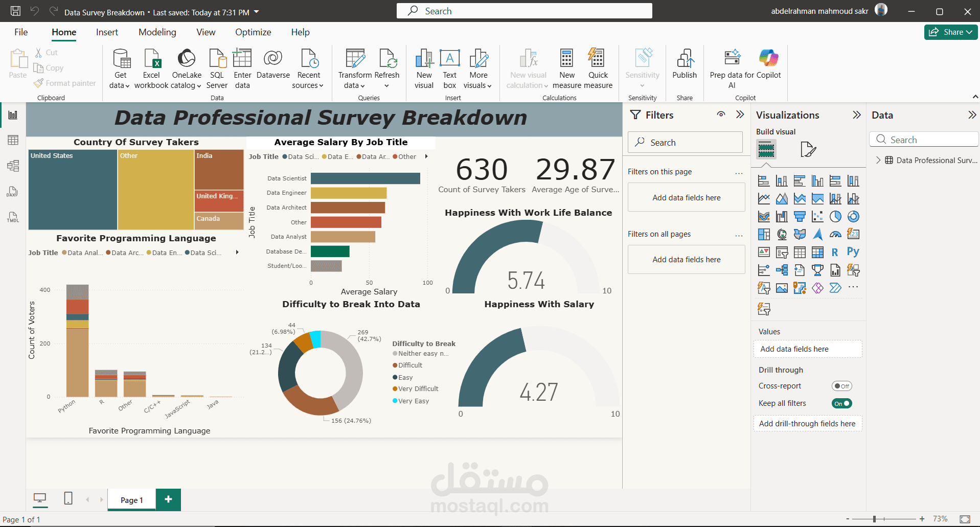Select the gauge visualization
The width and height of the screenshot is (980, 527).
[x=835, y=234]
